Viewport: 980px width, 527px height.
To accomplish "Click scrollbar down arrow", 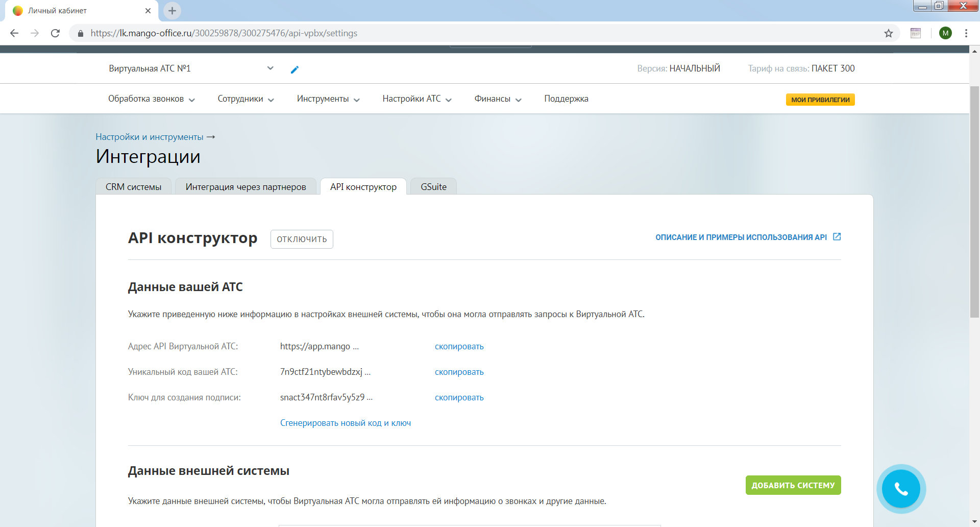I will tap(974, 522).
